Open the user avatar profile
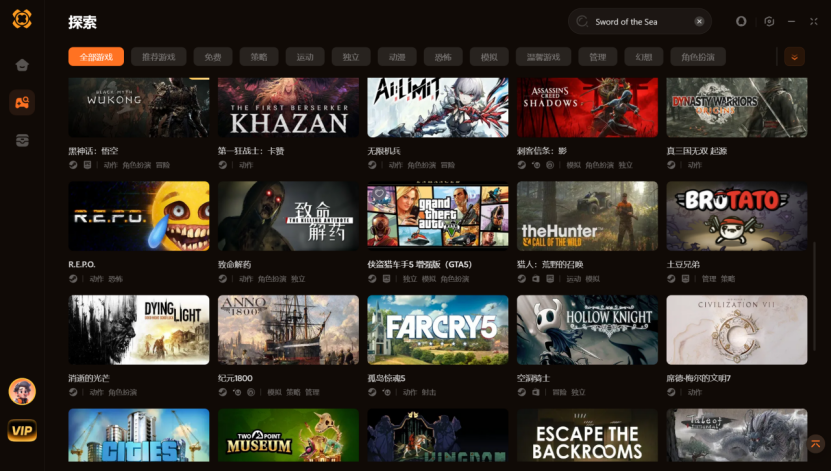 pos(22,392)
